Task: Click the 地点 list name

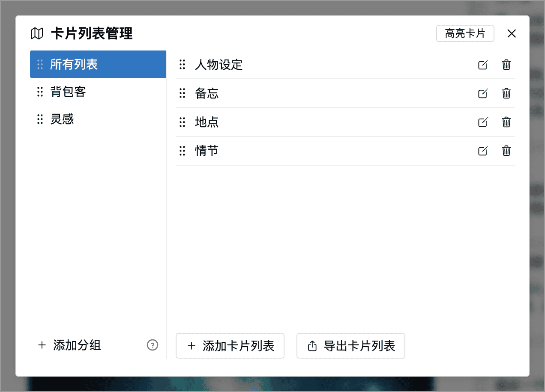Action: click(x=207, y=122)
